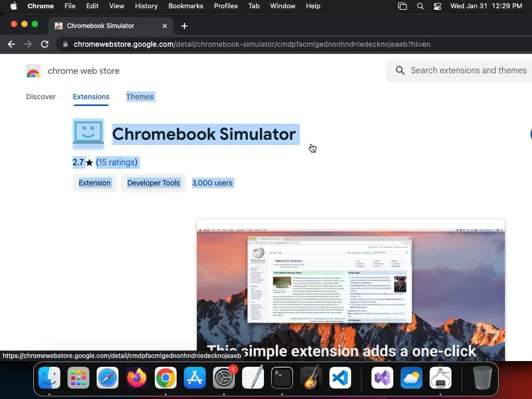Viewport: 532px width, 399px height.
Task: Open System Settings from the Dock
Action: coord(224,378)
